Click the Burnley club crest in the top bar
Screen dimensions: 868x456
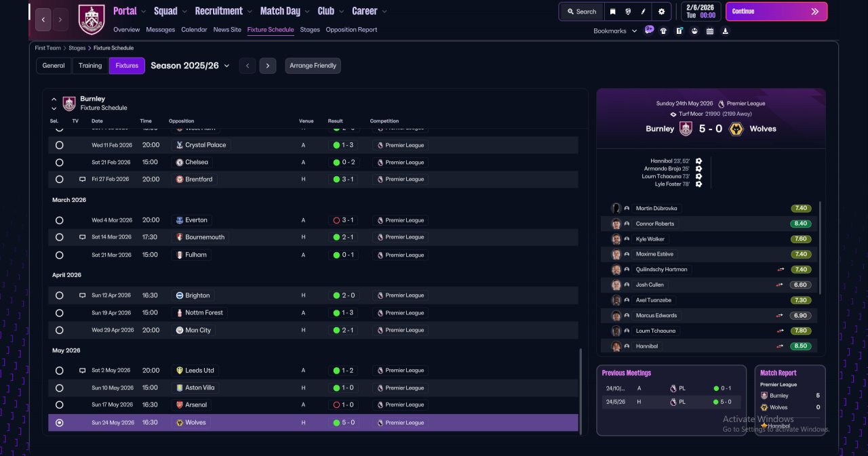(92, 20)
